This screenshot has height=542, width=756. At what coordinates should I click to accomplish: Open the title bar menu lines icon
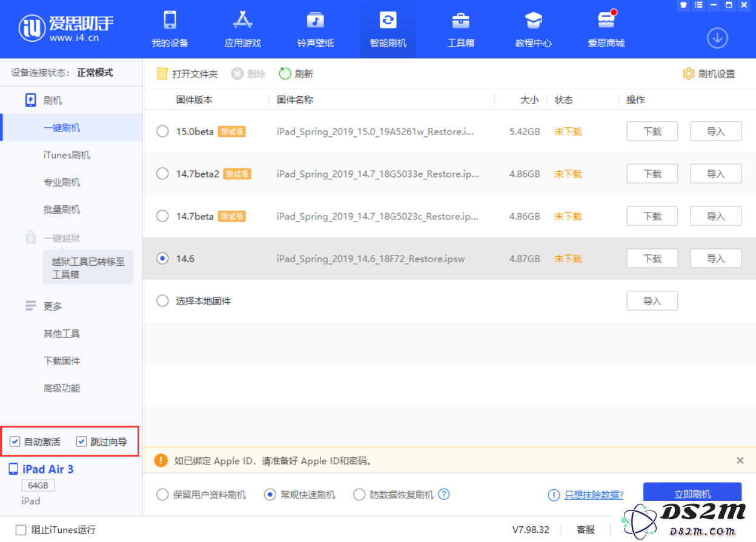698,5
